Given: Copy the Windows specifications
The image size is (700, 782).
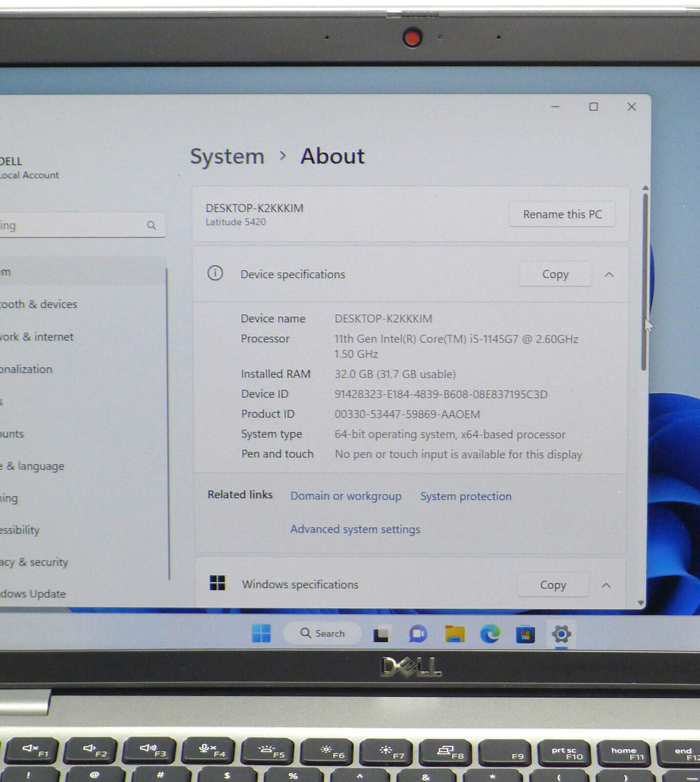Looking at the screenshot, I should [553, 585].
